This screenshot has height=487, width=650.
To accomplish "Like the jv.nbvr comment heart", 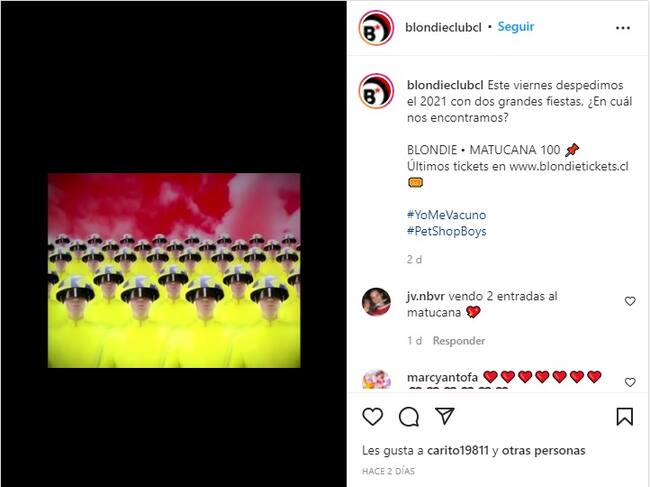I will point(630,301).
